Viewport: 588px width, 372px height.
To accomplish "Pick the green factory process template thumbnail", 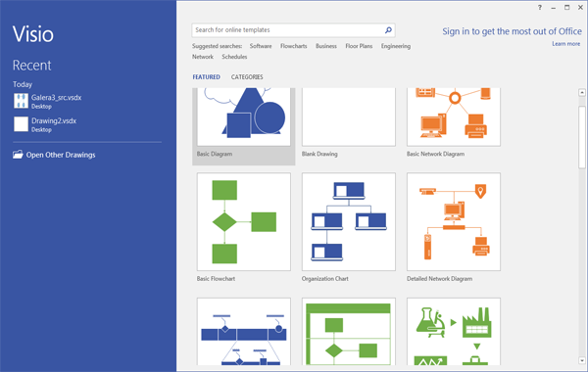I will coord(454,332).
